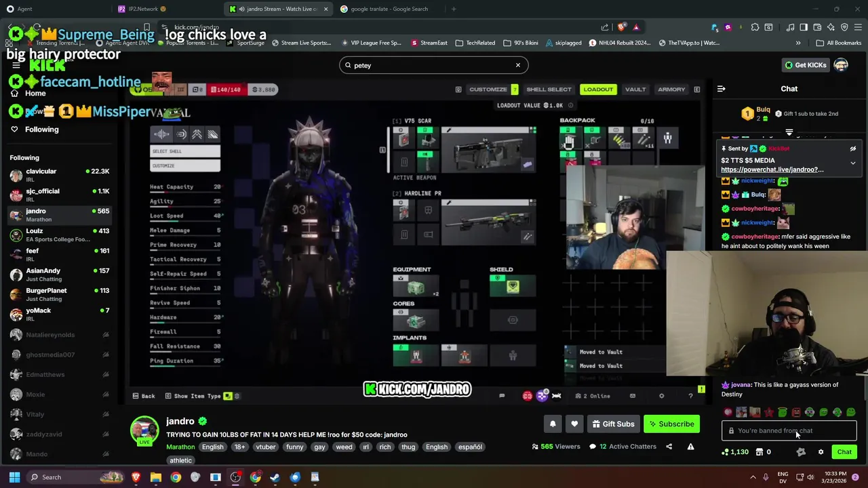Show more bookmarks chevron
The width and height of the screenshot is (868, 488).
pyautogui.click(x=798, y=43)
